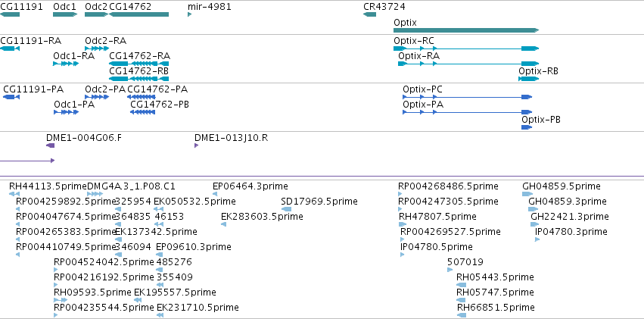Select the Optix-PA protein feature line
644x319 pixels.
[468, 112]
